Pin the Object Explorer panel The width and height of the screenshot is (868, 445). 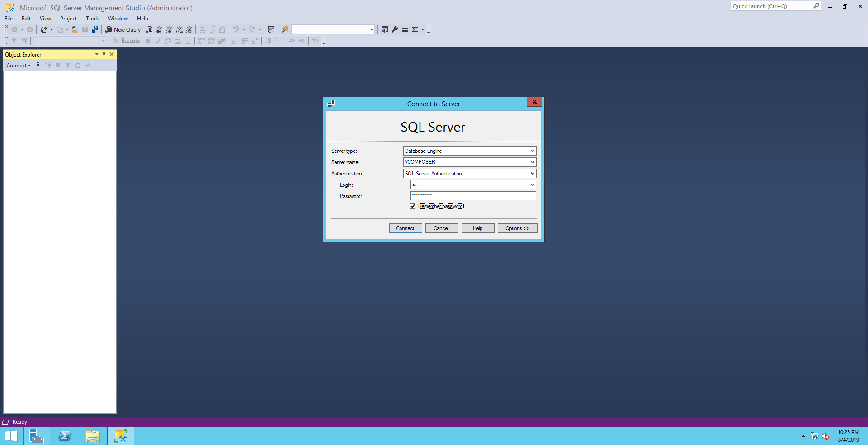click(104, 54)
